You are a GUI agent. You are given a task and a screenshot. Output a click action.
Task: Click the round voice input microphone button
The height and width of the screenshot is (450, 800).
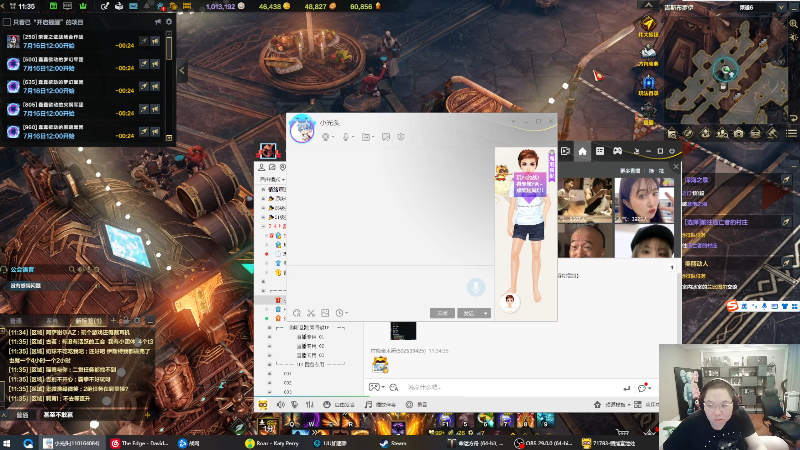(476, 287)
